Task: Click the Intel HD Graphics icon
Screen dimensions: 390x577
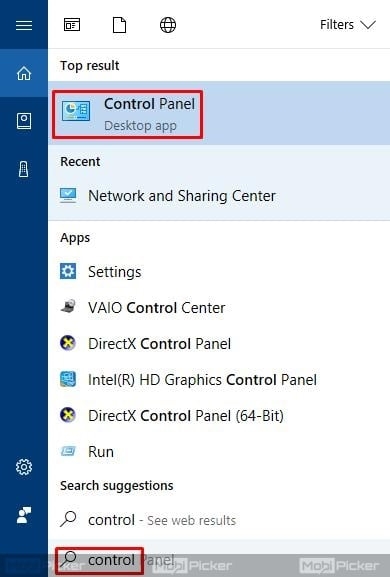Action: pyautogui.click(x=68, y=379)
